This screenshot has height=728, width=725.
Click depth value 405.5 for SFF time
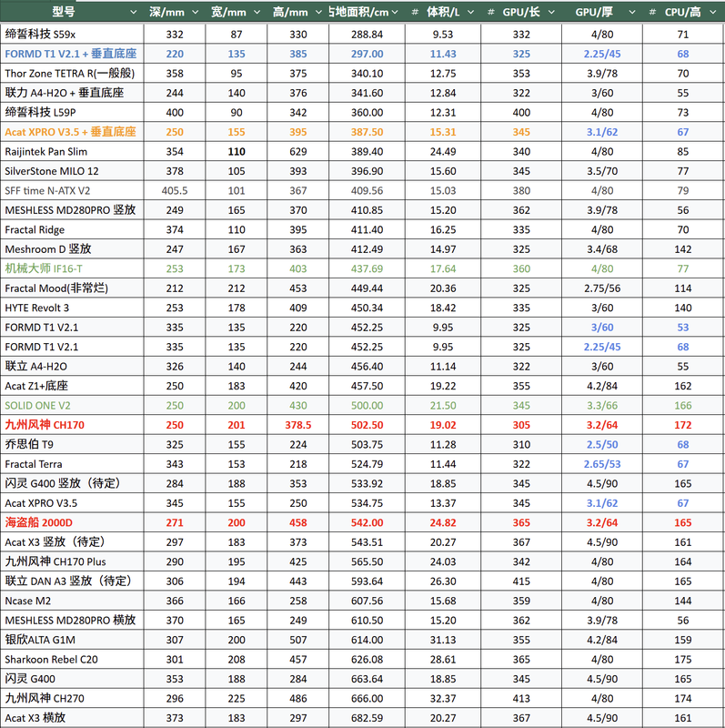(175, 190)
